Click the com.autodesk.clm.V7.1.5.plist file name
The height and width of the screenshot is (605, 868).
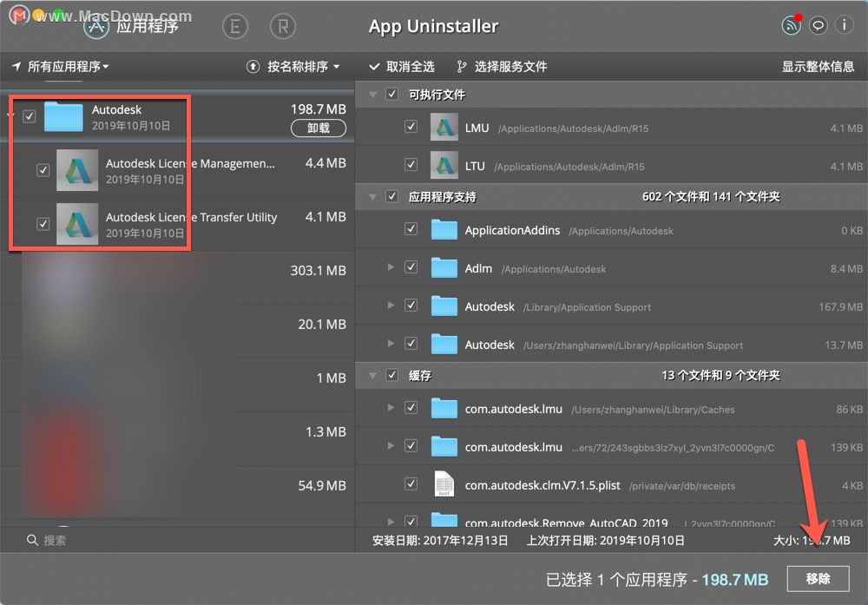tap(542, 485)
